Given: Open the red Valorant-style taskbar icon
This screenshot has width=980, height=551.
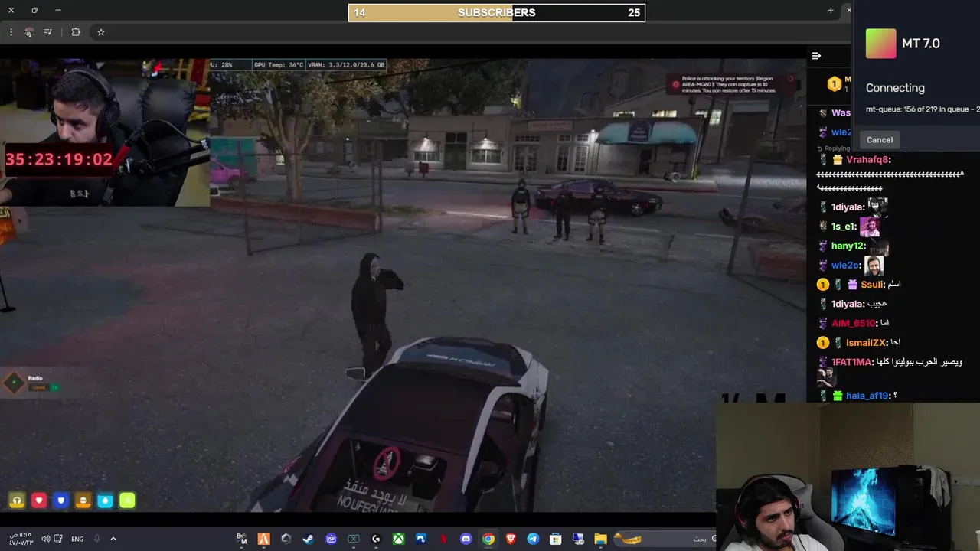Looking at the screenshot, I should 443,539.
